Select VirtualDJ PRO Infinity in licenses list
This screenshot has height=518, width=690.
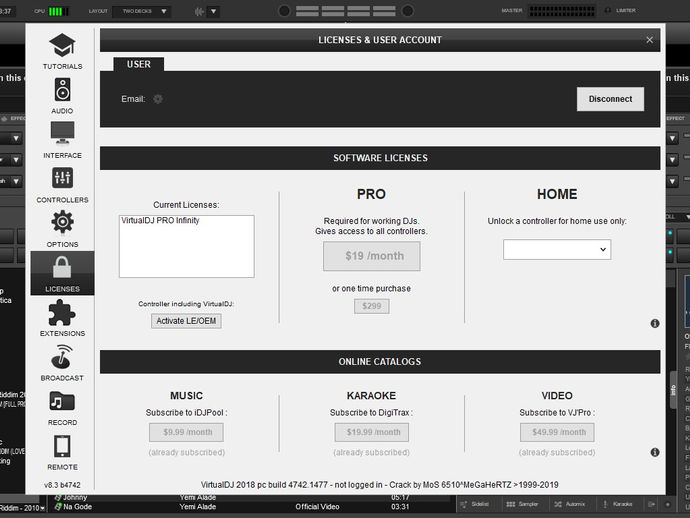(x=160, y=220)
